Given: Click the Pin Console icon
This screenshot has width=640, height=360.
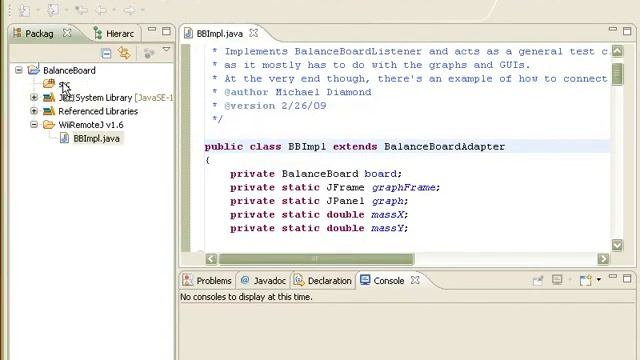Looking at the screenshot, I should [538, 280].
